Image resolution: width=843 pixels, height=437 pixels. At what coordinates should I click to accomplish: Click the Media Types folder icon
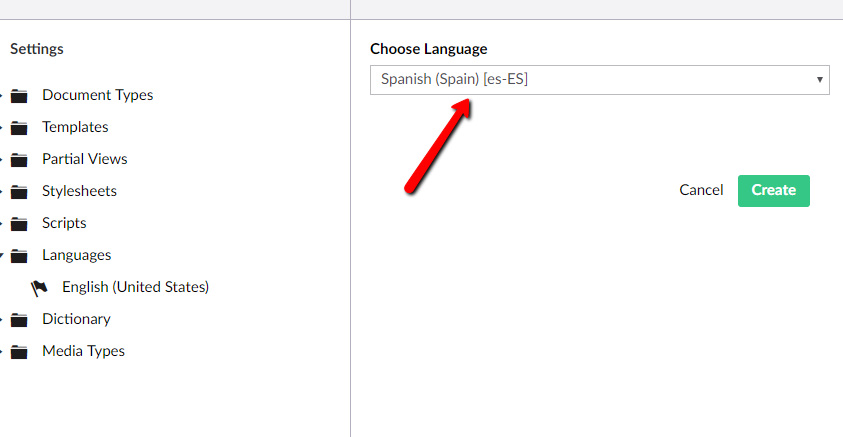click(19, 352)
